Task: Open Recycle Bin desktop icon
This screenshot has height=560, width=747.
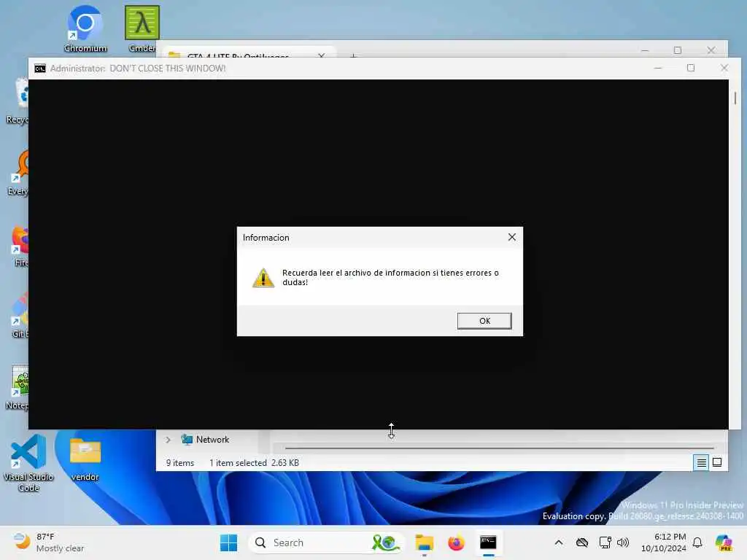Action: 18,101
